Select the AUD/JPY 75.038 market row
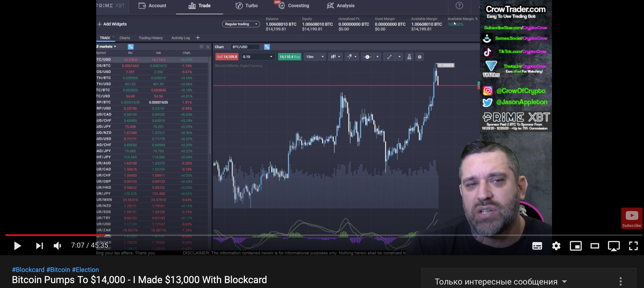 (x=152, y=127)
